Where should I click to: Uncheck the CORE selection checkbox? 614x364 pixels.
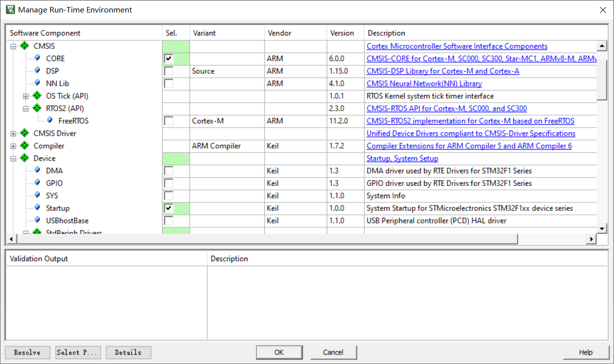click(x=169, y=58)
